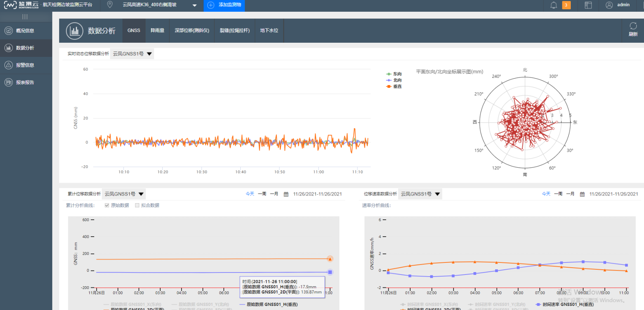Open 云凤GNSS1号 dropdown in 实时动态位移 panel
The width and height of the screenshot is (644, 310).
pyautogui.click(x=132, y=54)
